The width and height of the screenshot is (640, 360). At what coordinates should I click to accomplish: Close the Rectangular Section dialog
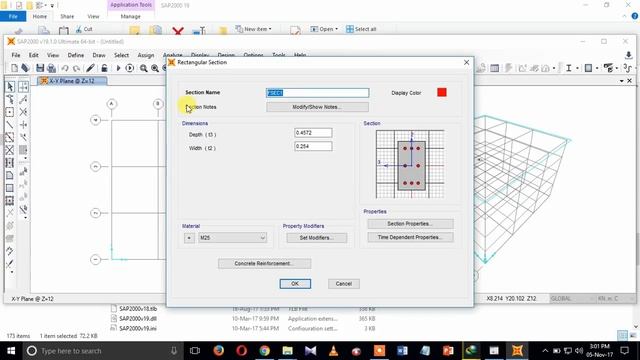467,62
